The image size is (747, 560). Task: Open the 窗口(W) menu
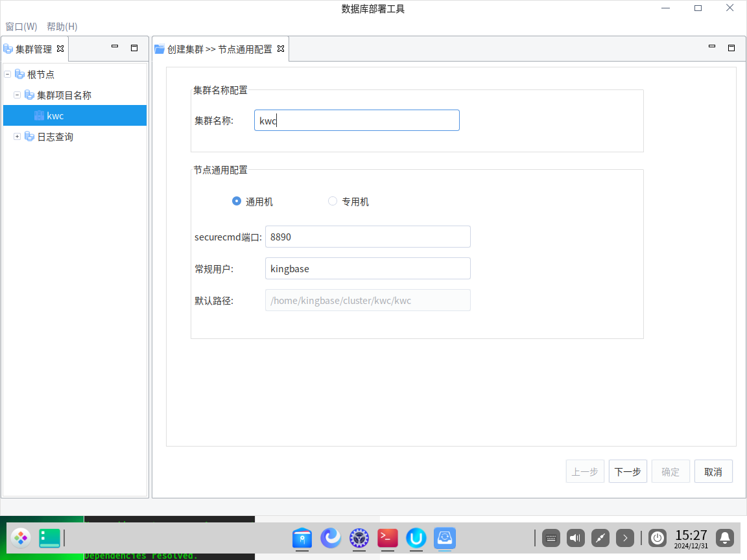coord(21,27)
